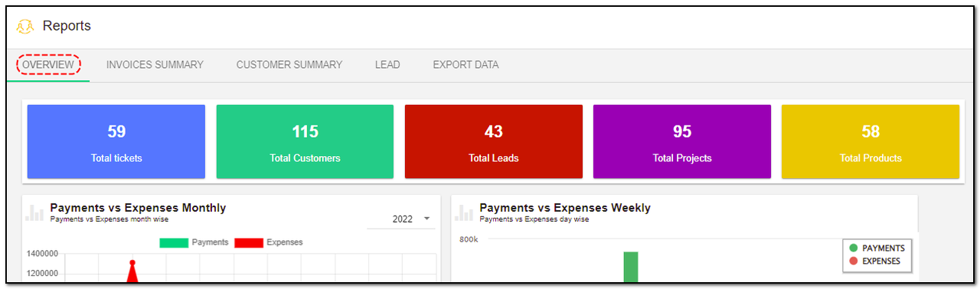Image resolution: width=980 pixels, height=289 pixels.
Task: Click the number 58 on products card
Action: 871,132
